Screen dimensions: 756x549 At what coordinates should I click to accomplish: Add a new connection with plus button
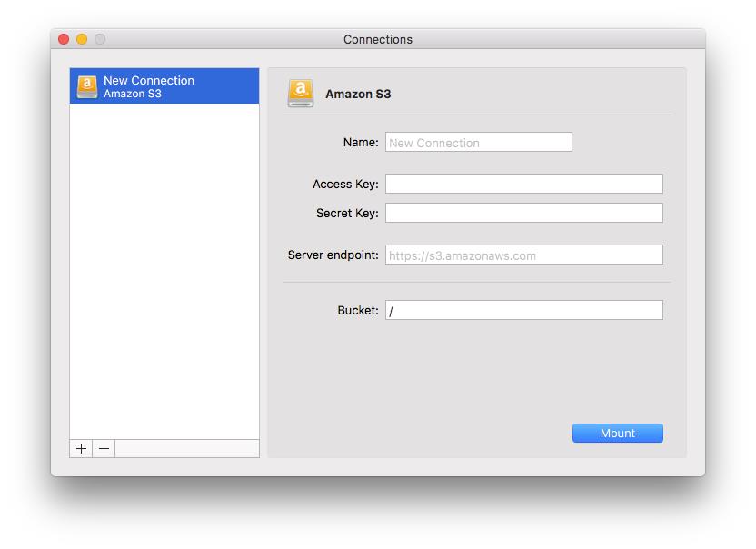[x=81, y=449]
